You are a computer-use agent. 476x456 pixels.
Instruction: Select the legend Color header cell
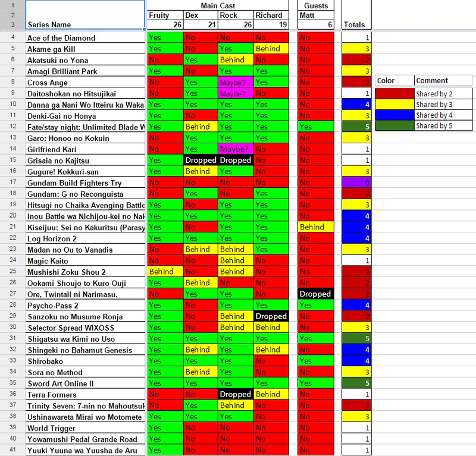[x=394, y=80]
